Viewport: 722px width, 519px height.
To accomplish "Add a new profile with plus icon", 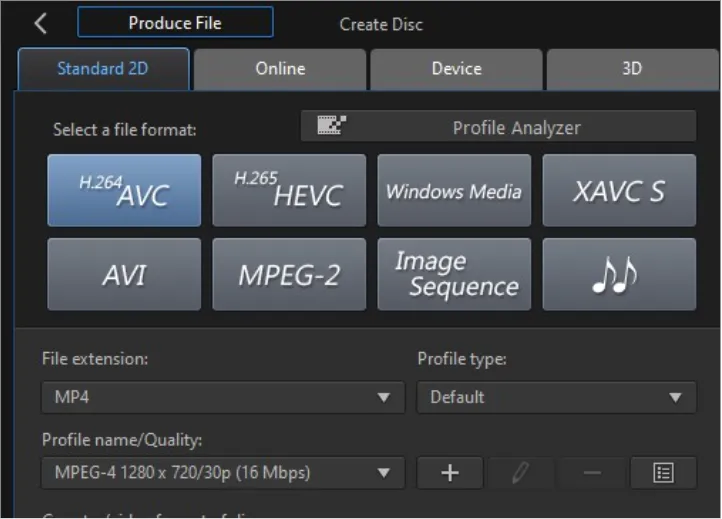I will coord(450,473).
